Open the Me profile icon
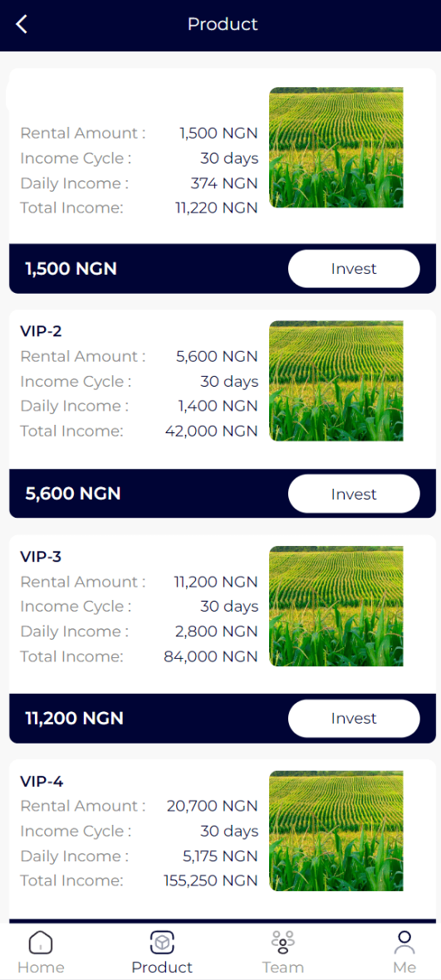 pyautogui.click(x=404, y=941)
